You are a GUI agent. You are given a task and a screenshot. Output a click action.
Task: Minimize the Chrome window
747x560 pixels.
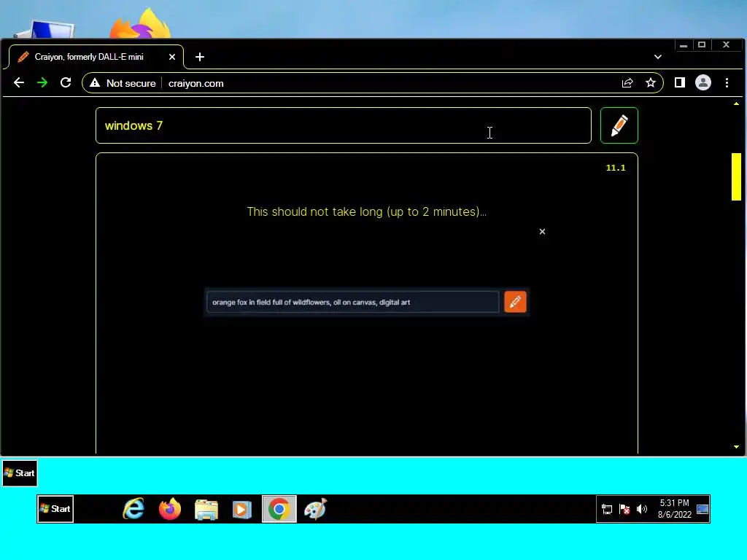[684, 44]
